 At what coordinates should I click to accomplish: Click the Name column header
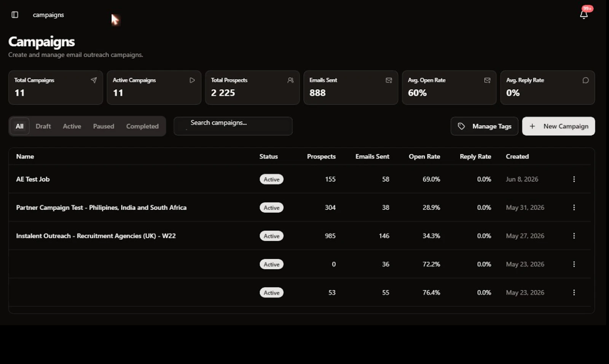click(x=25, y=156)
